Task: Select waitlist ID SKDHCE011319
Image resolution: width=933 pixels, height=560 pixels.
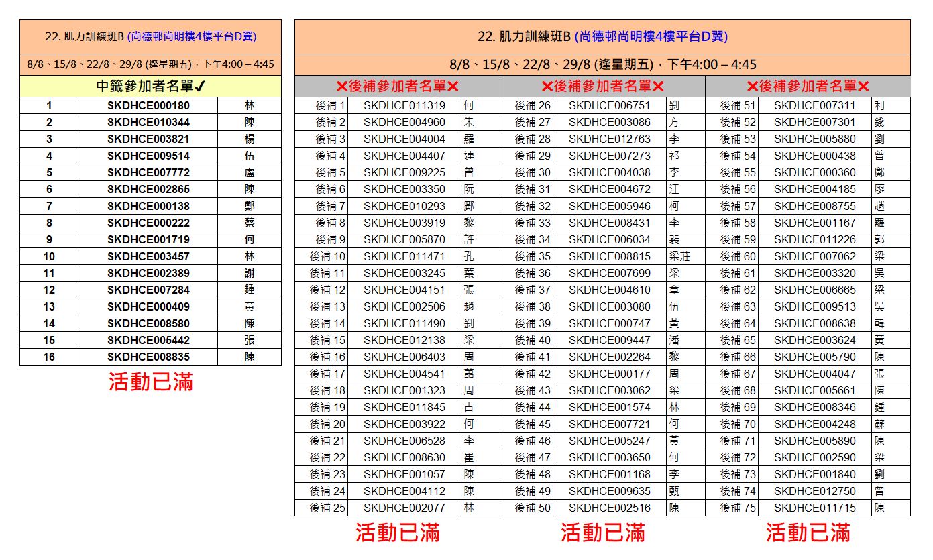Action: tap(404, 105)
